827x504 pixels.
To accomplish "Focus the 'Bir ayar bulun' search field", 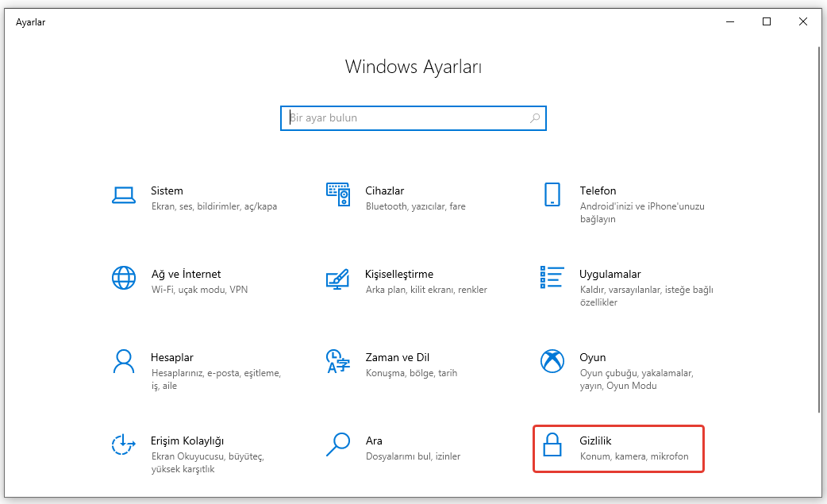I will tap(405, 118).
